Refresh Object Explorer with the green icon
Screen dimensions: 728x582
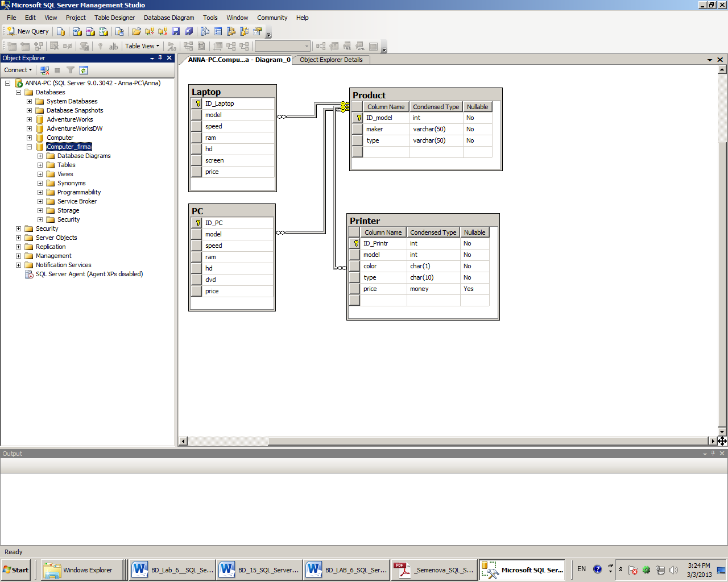tap(84, 70)
